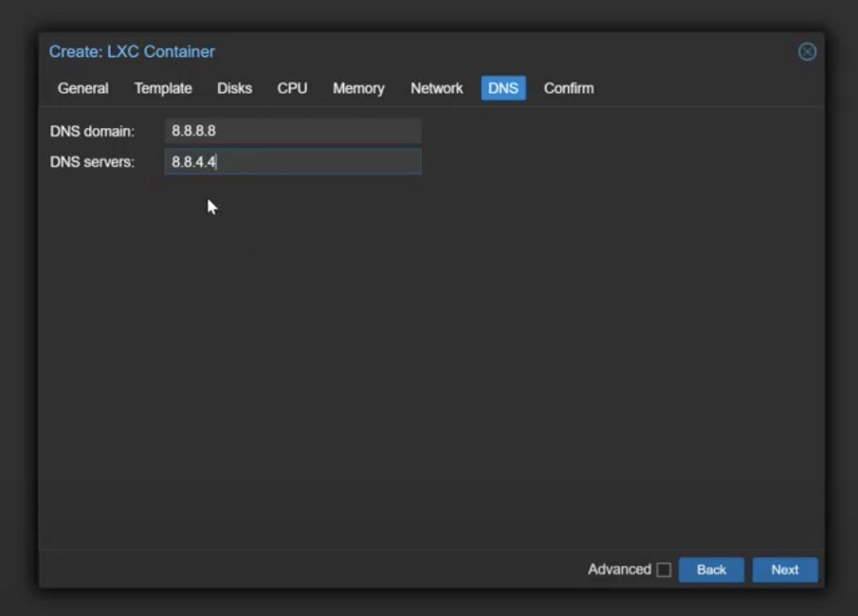The width and height of the screenshot is (858, 616).
Task: Click the Advanced label text
Action: click(619, 570)
